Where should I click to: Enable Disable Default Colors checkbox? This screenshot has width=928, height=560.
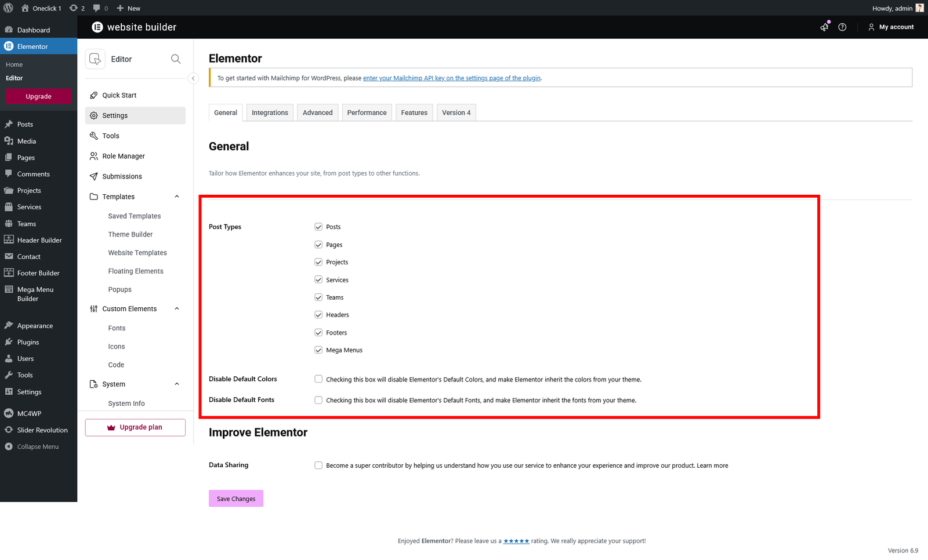pos(318,379)
